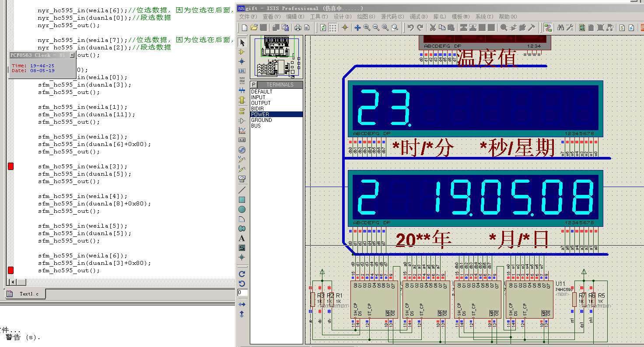Toggle the grid display

(x=332, y=28)
